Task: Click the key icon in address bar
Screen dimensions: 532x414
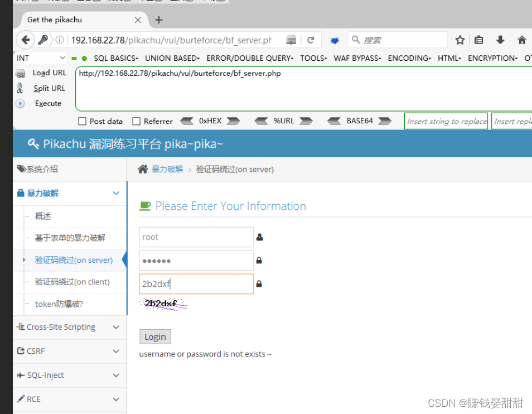Action: click(x=43, y=40)
